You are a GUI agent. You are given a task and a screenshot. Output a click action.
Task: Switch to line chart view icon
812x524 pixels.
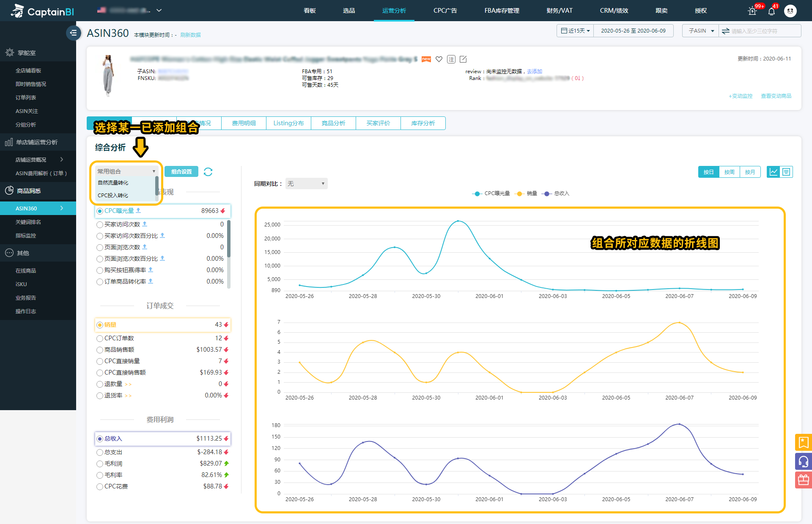[774, 172]
